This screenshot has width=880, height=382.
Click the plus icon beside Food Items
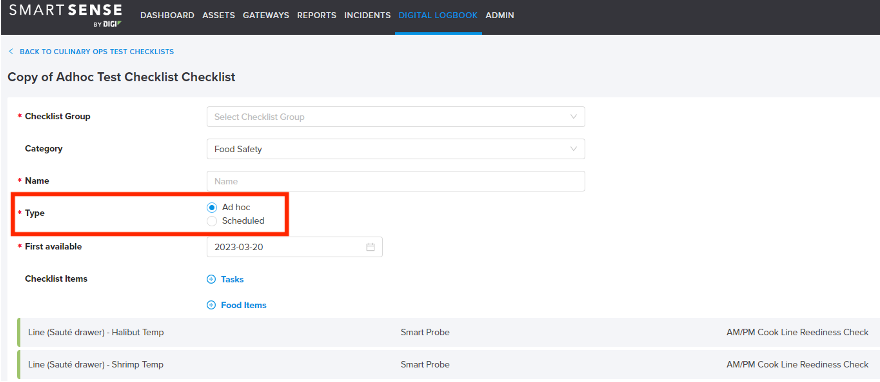[212, 305]
